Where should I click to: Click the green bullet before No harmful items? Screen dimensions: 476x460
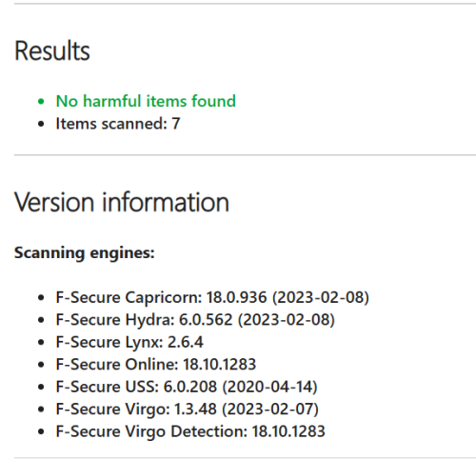coord(41,102)
